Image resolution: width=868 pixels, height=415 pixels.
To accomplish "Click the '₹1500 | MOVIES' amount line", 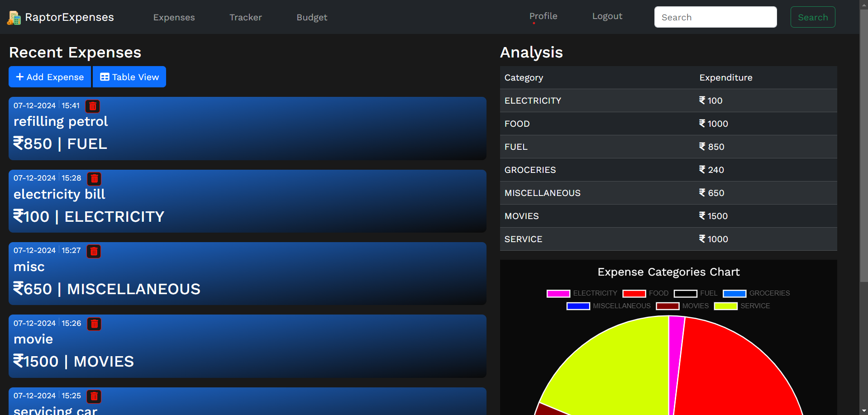I will (73, 361).
